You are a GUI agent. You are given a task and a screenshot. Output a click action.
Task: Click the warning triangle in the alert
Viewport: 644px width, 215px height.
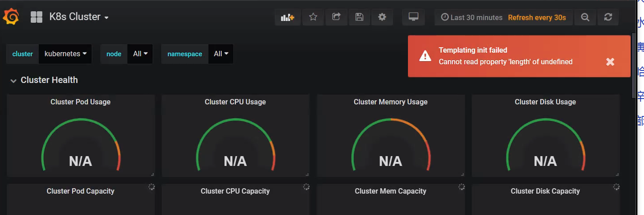pyautogui.click(x=425, y=56)
